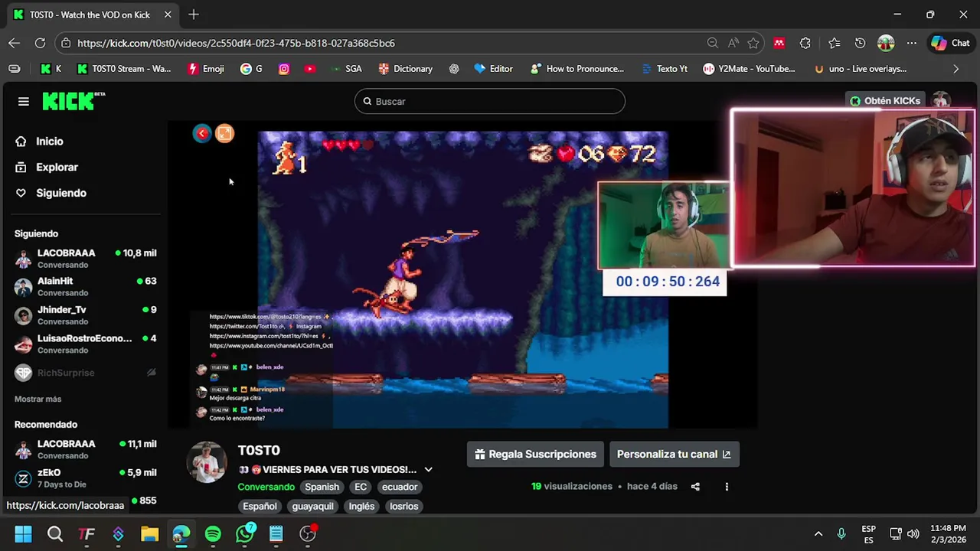Click Regala Suscripciones button
The image size is (980, 551).
(x=535, y=455)
